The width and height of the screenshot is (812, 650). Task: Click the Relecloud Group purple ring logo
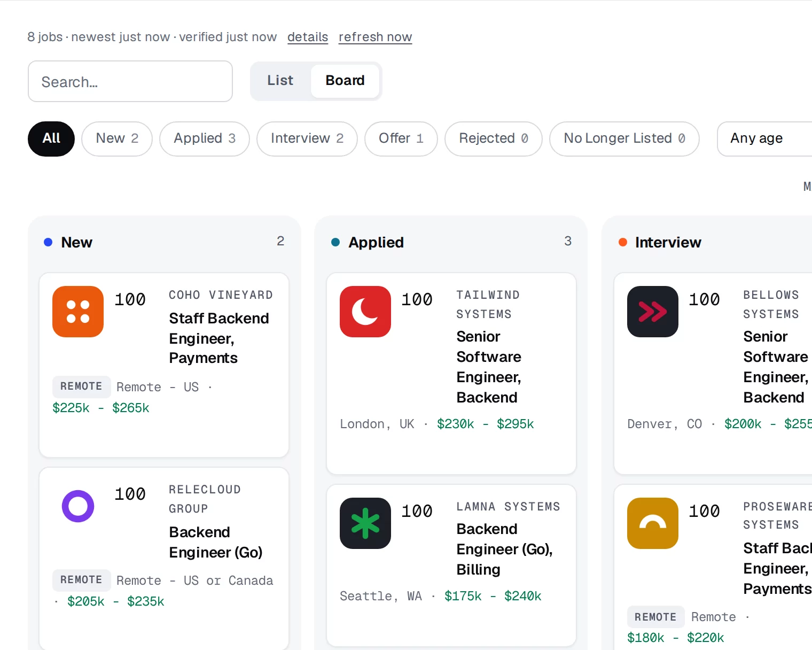(78, 506)
